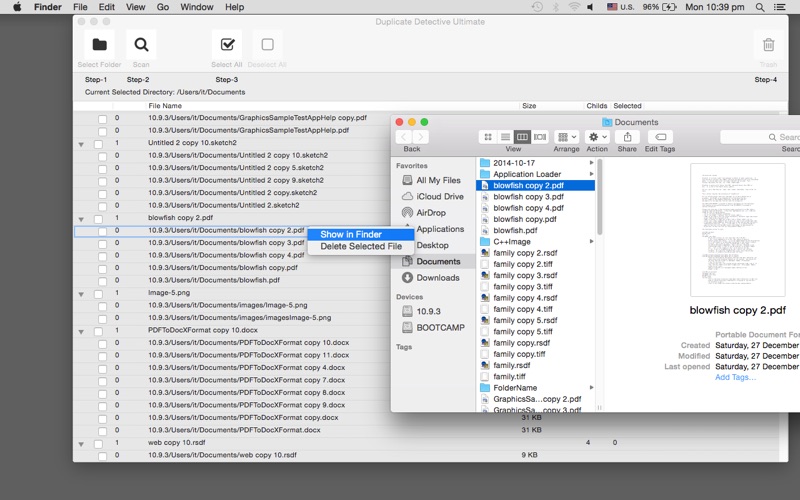Check the box for blowfish copy 3.pdf path
800x500 pixels.
[103, 244]
